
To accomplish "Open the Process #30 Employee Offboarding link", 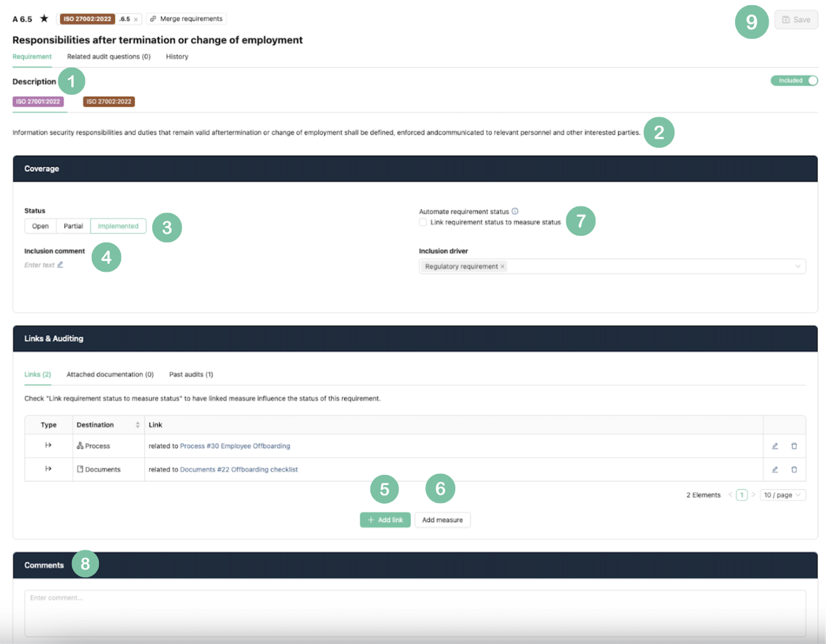I will pos(235,446).
